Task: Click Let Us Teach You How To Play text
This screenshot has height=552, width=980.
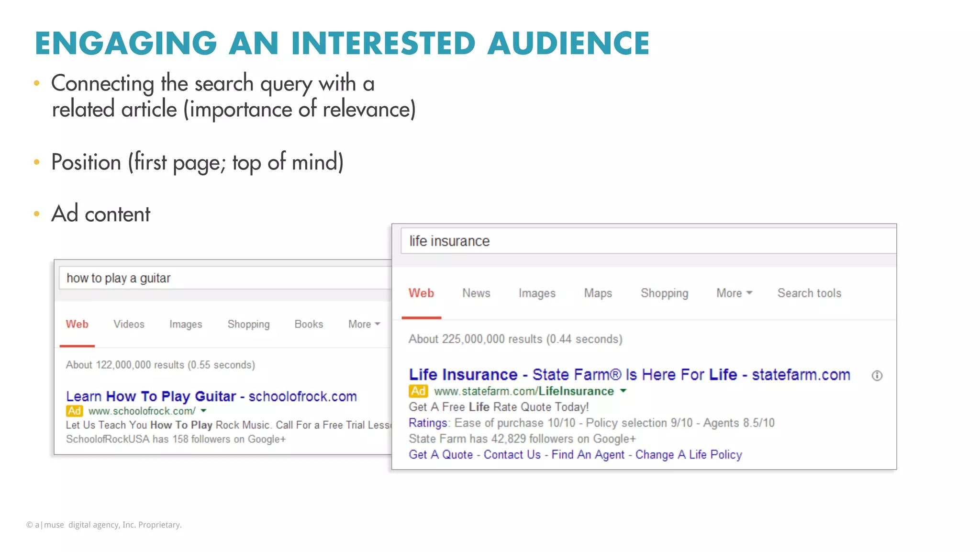Action: tap(228, 425)
